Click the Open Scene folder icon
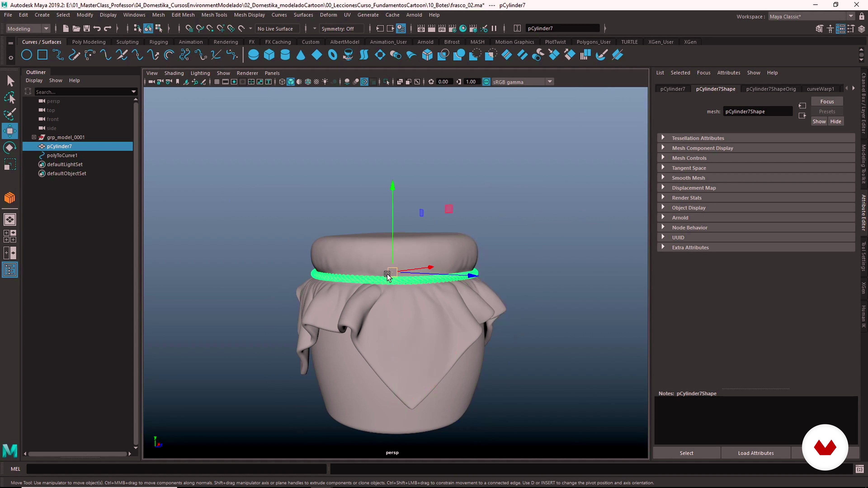This screenshot has width=868, height=488. (x=76, y=29)
